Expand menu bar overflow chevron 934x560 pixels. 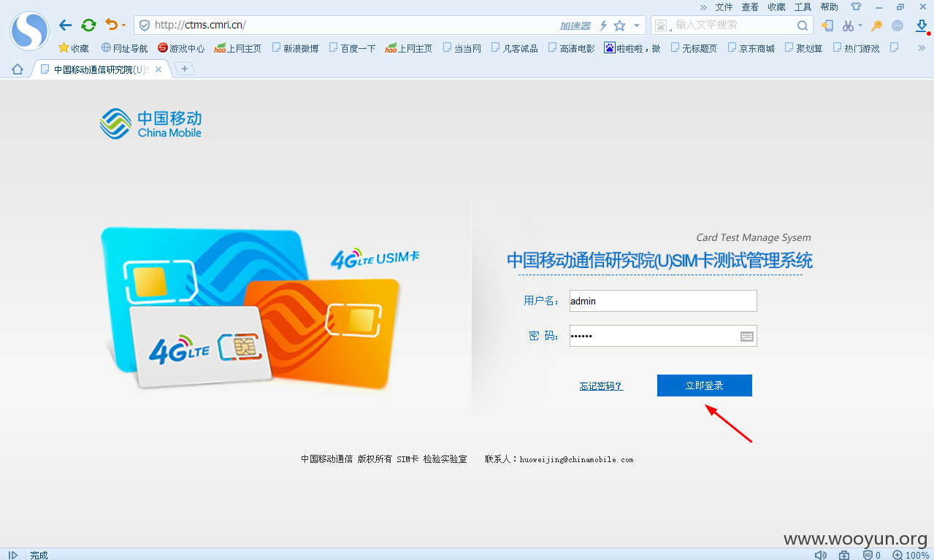click(703, 7)
